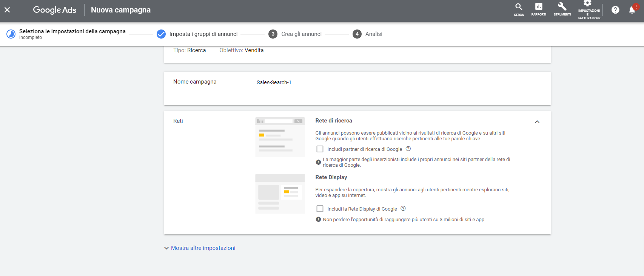
Task: Click step 4 circle icon
Action: (x=357, y=34)
